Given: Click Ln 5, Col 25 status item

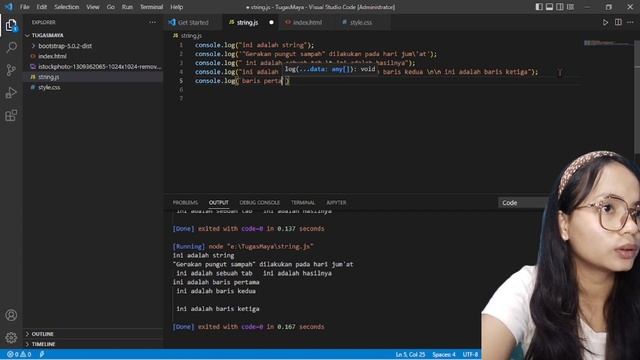Looking at the screenshot, I should [x=410, y=354].
